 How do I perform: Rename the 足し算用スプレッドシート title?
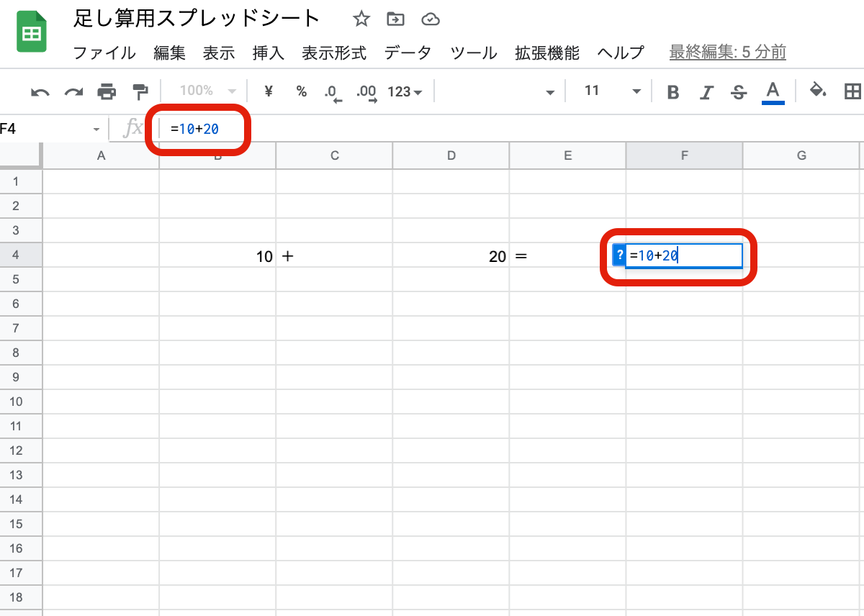point(197,19)
